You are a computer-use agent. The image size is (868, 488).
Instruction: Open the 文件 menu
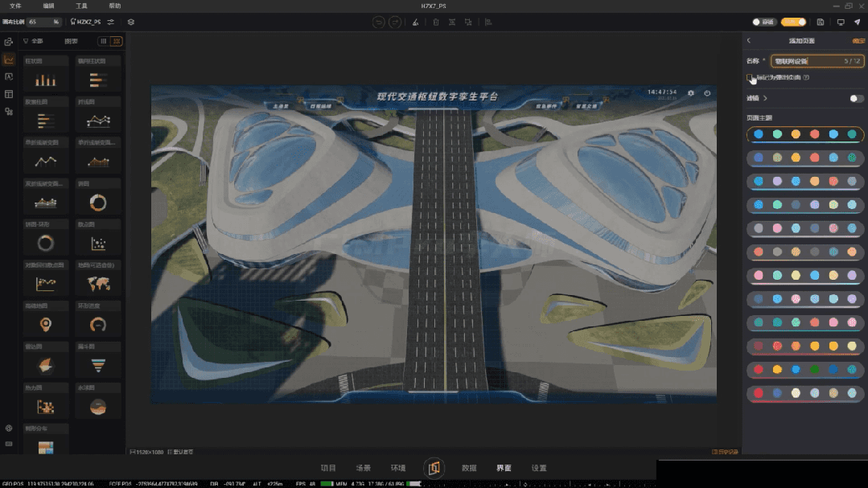(x=15, y=6)
